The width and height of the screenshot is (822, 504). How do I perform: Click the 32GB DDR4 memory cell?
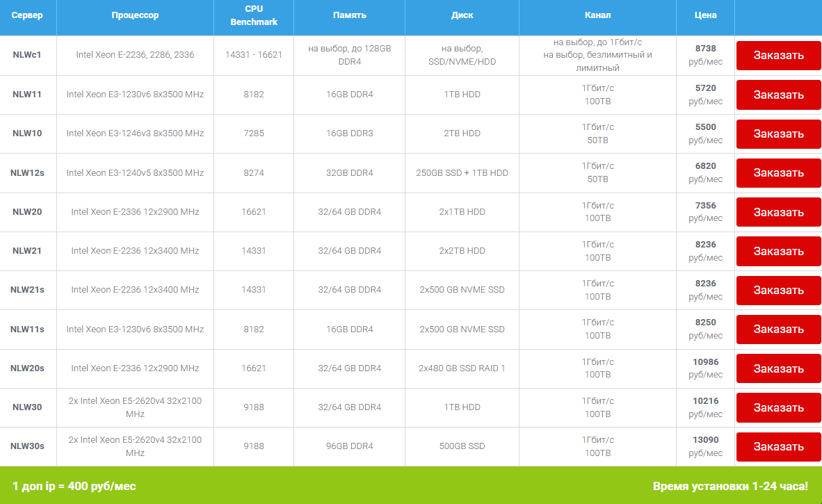[x=349, y=173]
